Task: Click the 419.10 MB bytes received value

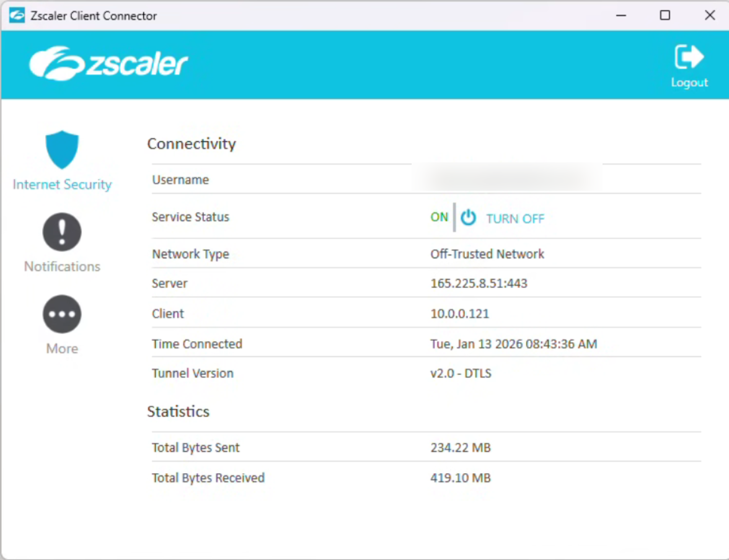Action: point(461,478)
